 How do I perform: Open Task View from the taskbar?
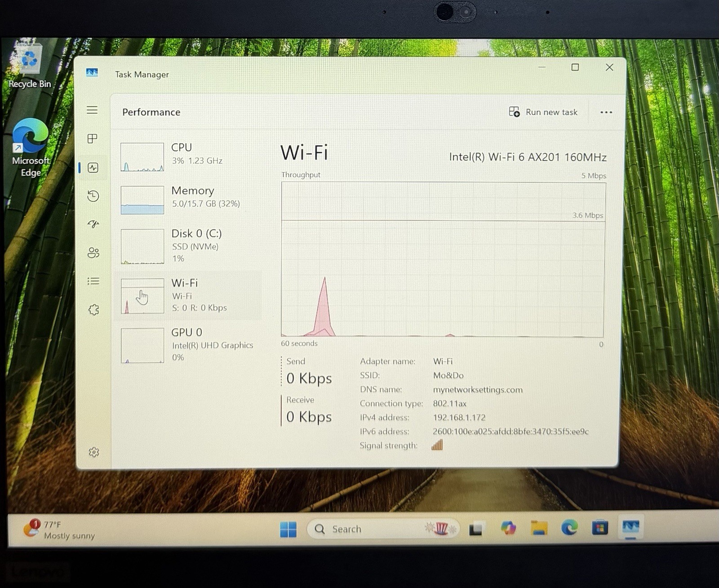click(475, 529)
